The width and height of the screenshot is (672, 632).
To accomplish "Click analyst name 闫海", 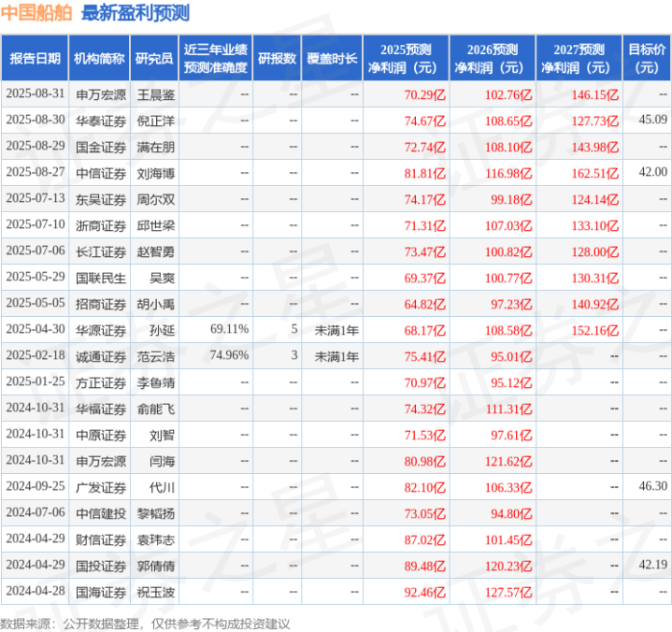I will pyautogui.click(x=162, y=461).
